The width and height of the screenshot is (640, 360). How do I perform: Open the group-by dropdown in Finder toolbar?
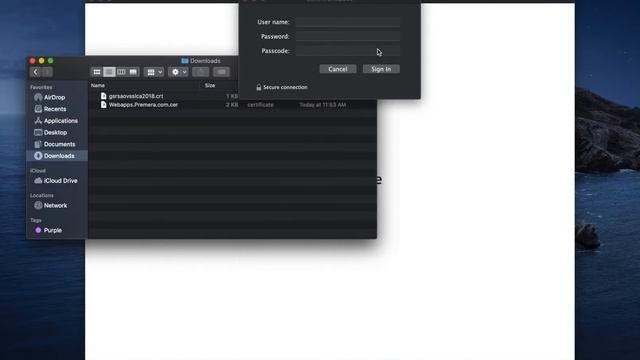154,72
